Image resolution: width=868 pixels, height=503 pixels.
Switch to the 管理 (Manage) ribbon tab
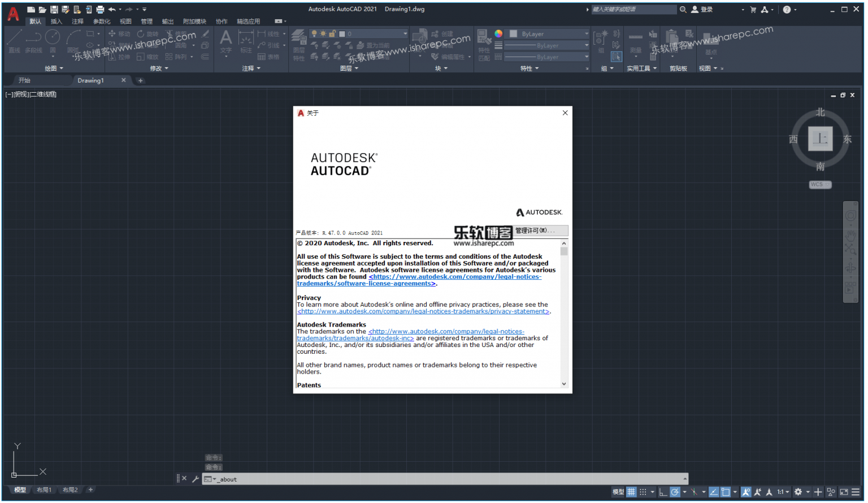pos(147,21)
